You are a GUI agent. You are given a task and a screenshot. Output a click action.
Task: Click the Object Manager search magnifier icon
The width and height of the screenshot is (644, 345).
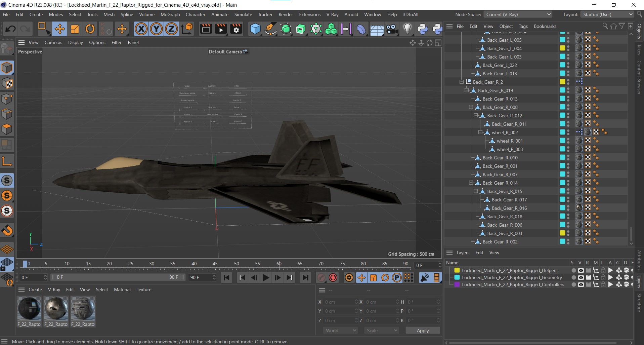tap(605, 26)
